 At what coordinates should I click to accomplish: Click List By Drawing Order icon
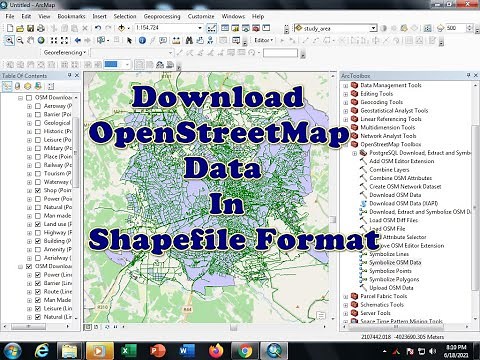click(7, 86)
